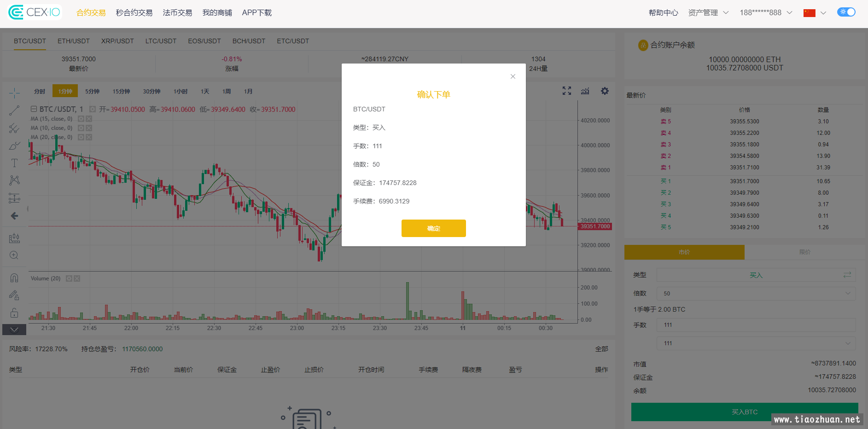Activate the magnet mode icon

click(x=14, y=278)
